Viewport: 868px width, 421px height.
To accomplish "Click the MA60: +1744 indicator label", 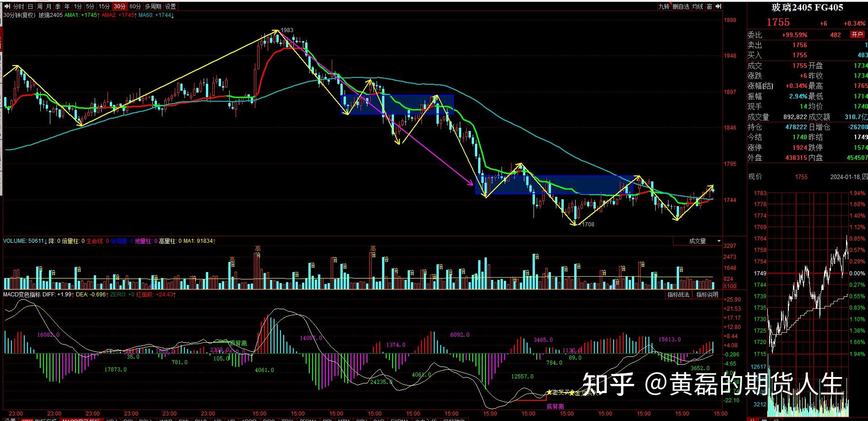I will coord(156,15).
